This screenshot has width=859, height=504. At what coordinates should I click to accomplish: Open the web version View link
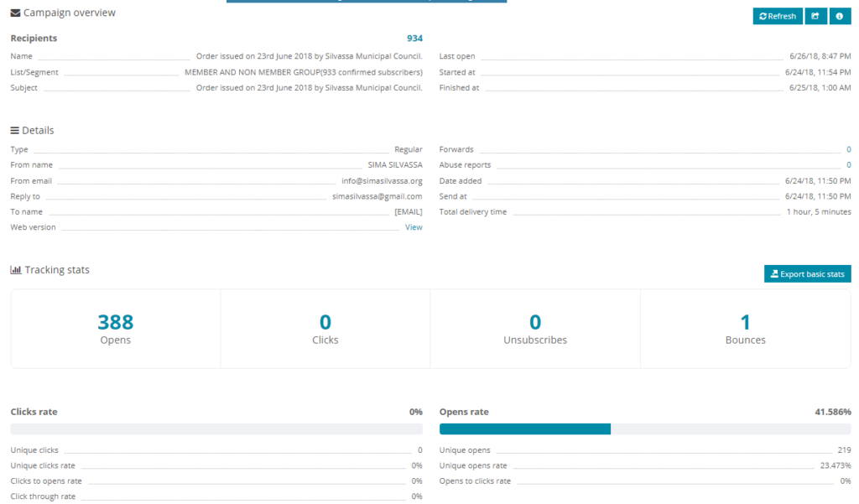tap(414, 227)
